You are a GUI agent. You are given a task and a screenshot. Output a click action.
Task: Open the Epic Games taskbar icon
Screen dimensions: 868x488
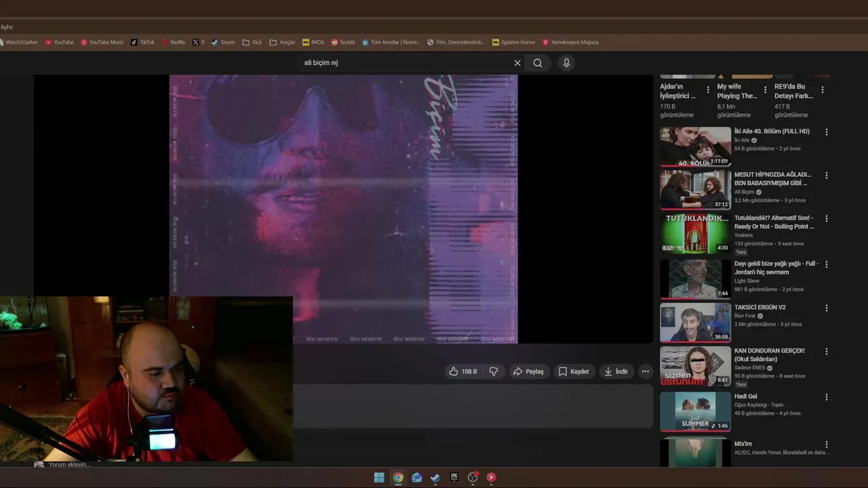(x=454, y=477)
